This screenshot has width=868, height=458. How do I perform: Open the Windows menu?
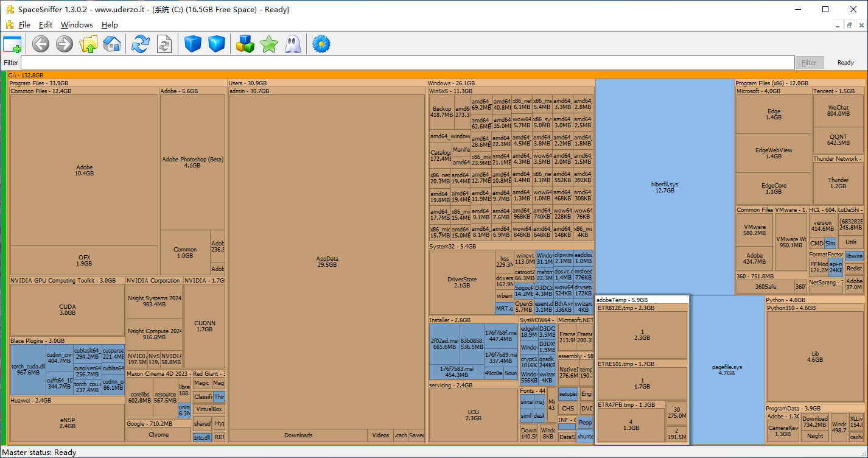77,25
